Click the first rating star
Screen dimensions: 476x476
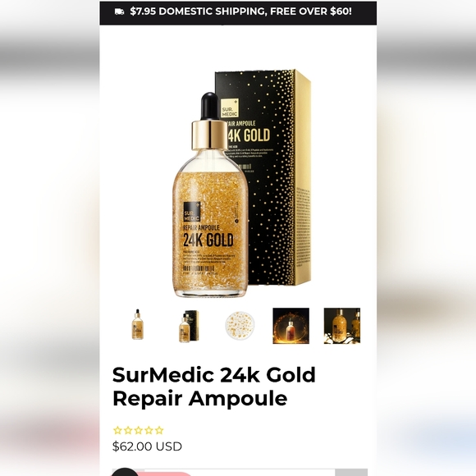click(x=117, y=430)
